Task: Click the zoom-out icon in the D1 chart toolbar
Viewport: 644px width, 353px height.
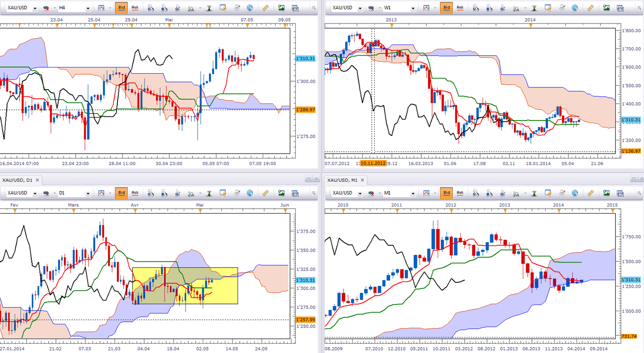Action: [164, 193]
